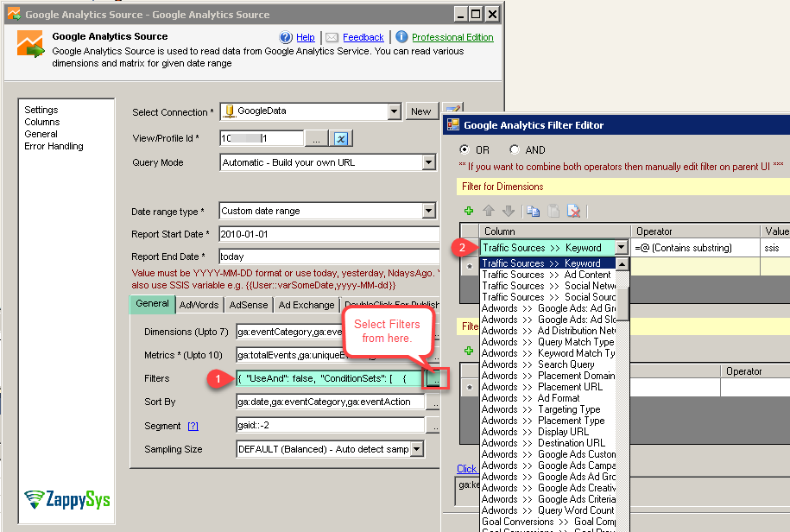Open the DoubleClick For Publishers tab
The width and height of the screenshot is (790, 532).
(391, 305)
